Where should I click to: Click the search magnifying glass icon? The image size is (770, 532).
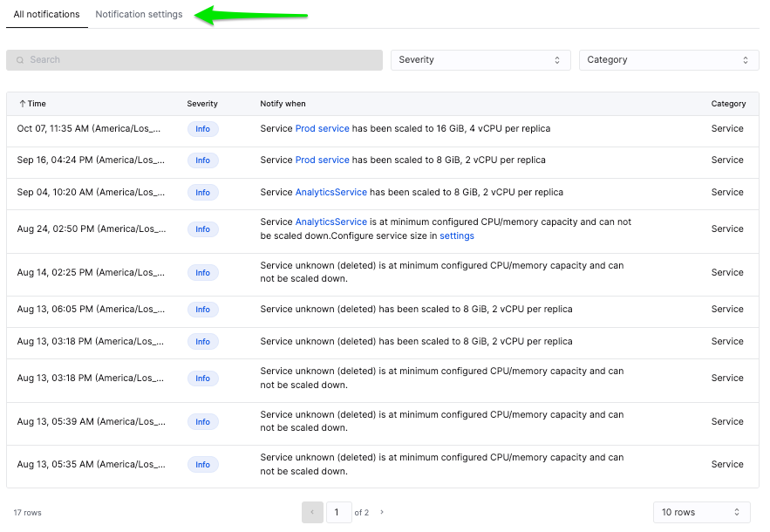[x=19, y=59]
